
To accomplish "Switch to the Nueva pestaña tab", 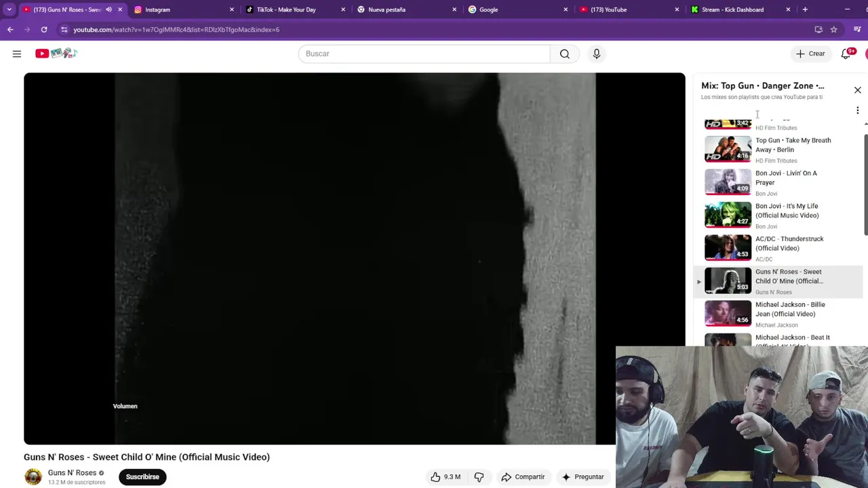I will 406,9.
